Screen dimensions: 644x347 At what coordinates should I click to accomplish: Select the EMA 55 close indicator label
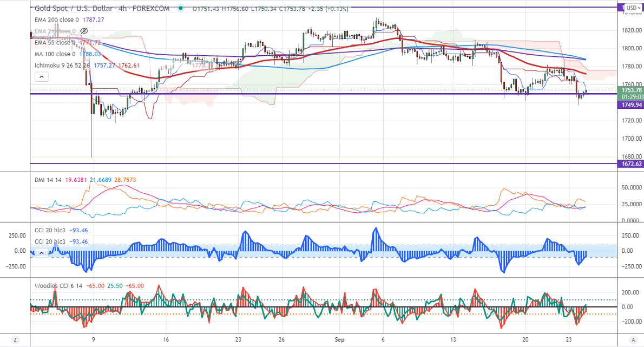[x=54, y=42]
